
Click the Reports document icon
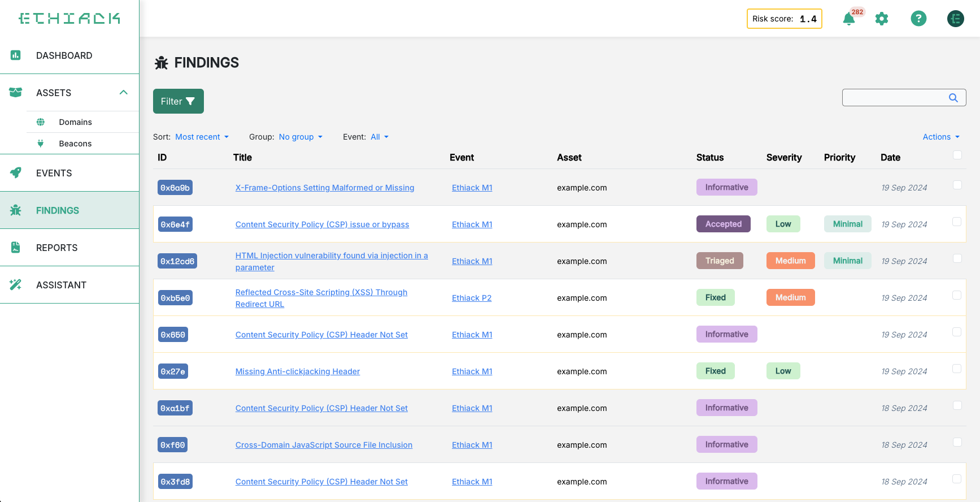(16, 248)
